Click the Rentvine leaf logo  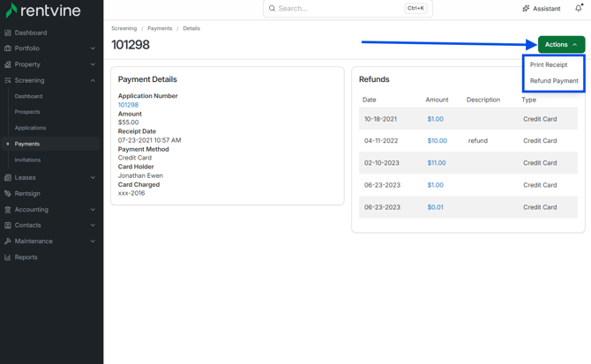coord(11,11)
